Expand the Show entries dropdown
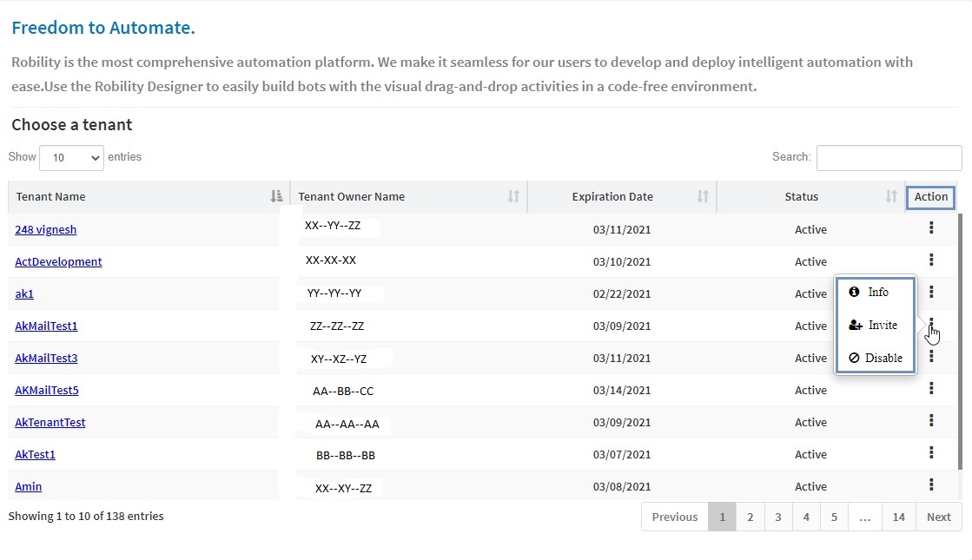Image resolution: width=972 pixels, height=560 pixels. (71, 158)
